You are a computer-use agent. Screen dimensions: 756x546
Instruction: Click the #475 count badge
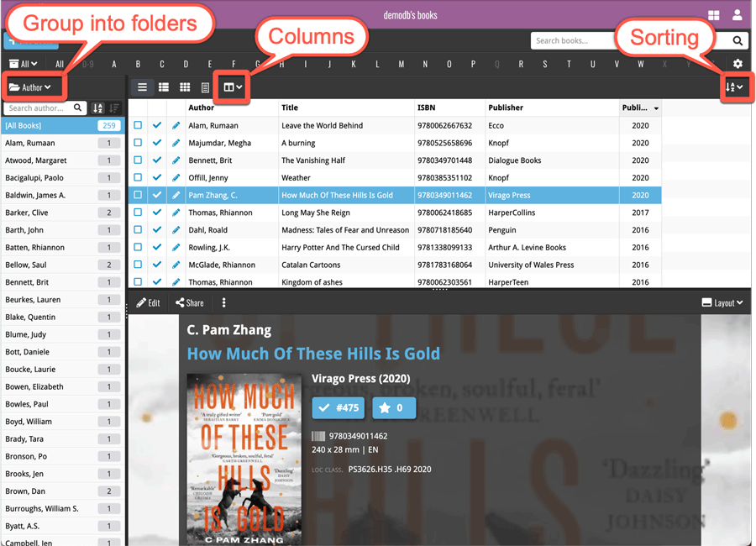[338, 408]
